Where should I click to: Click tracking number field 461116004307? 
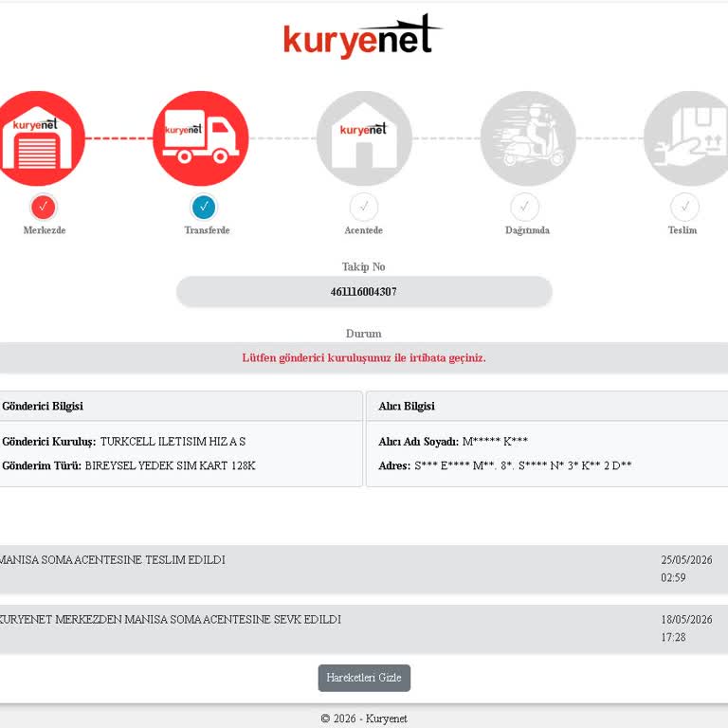click(x=364, y=292)
